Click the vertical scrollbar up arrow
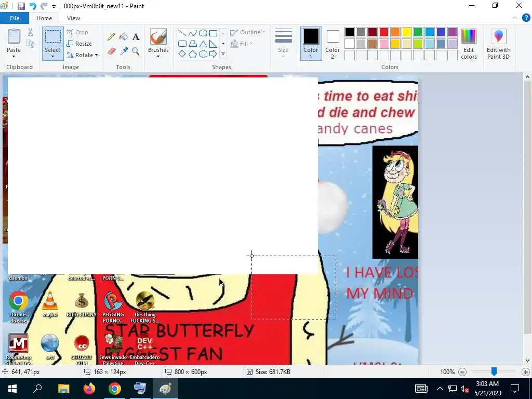 click(527, 77)
